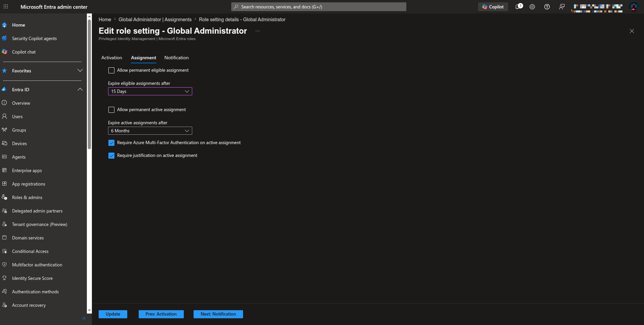Expand the Favorites section chevron
Image resolution: width=644 pixels, height=325 pixels.
click(80, 71)
